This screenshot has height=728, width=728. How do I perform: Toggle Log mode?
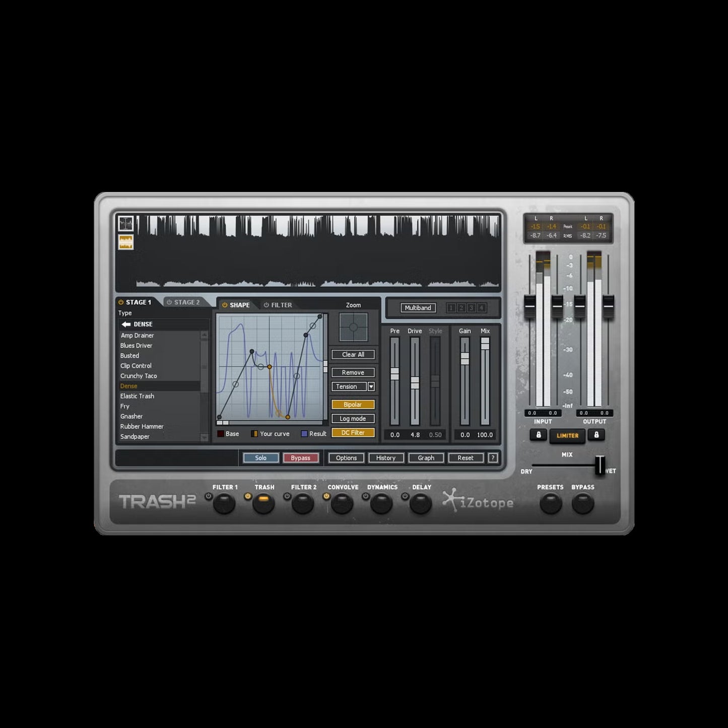[353, 419]
